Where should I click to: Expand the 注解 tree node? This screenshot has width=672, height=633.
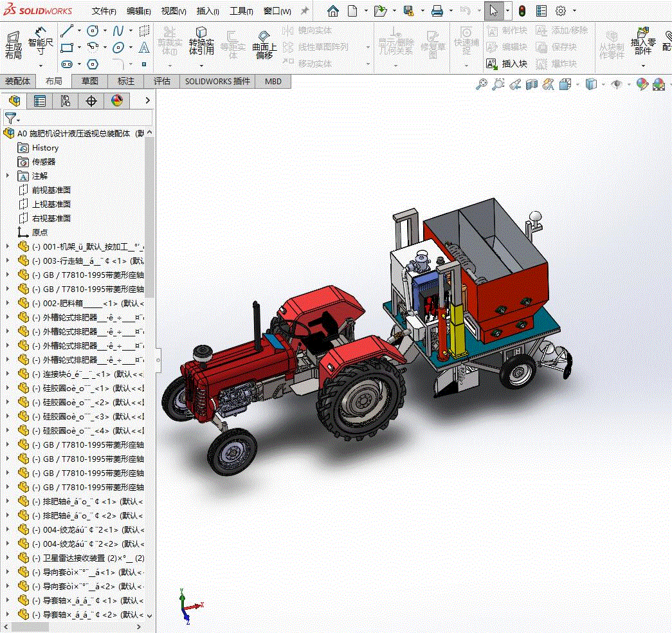pyautogui.click(x=7, y=176)
